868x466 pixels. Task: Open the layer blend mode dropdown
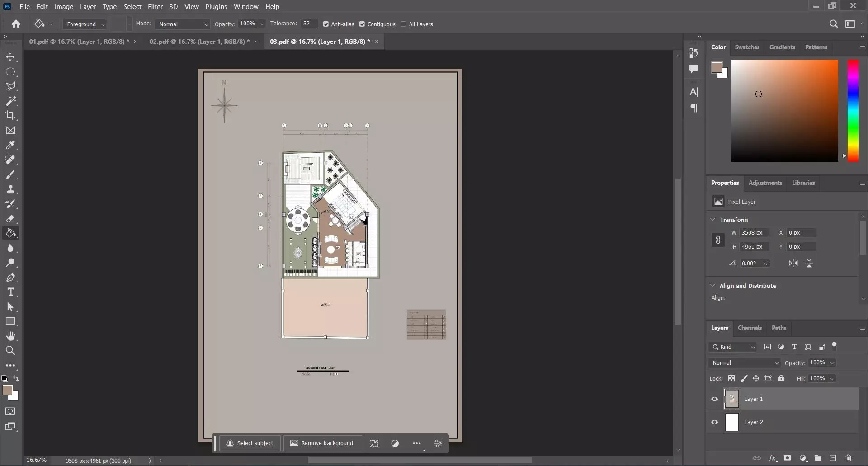tap(745, 363)
